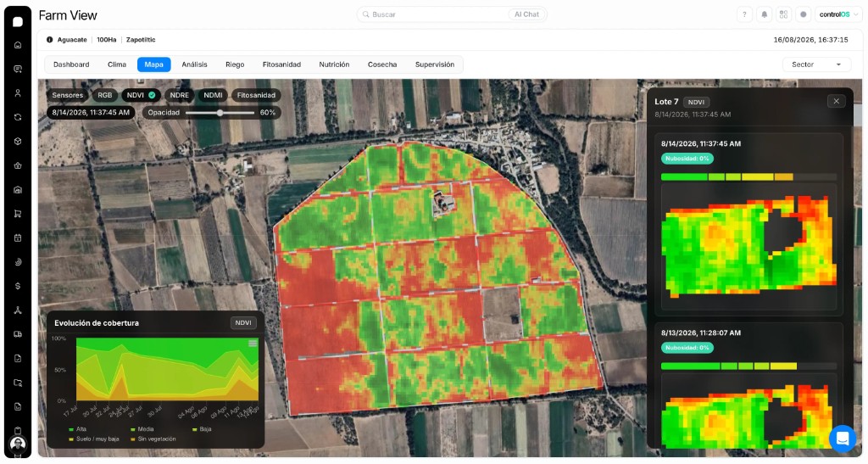Screen dimensions: 868x464
Task: Toggle the NDMI map layer
Action: point(213,95)
